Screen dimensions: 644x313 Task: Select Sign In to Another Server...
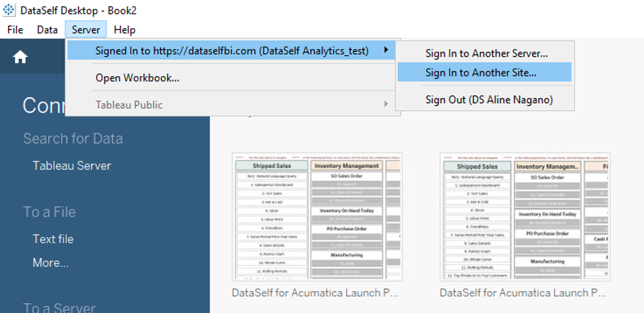click(x=486, y=53)
